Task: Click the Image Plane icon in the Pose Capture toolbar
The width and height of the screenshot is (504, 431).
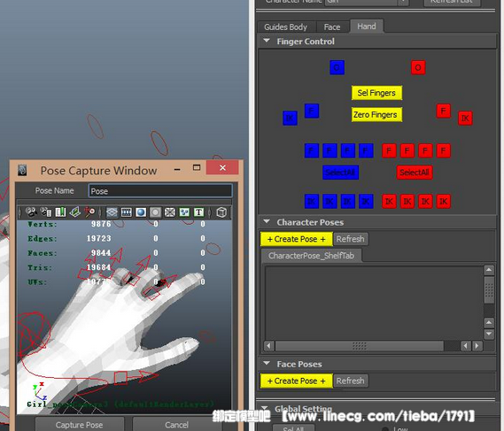Action: 75,212
